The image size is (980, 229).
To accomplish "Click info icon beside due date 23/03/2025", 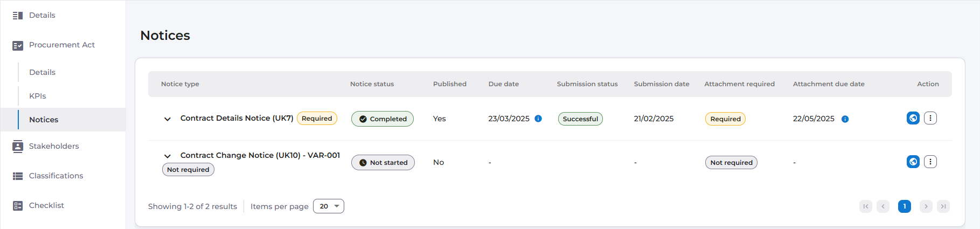I will (538, 119).
